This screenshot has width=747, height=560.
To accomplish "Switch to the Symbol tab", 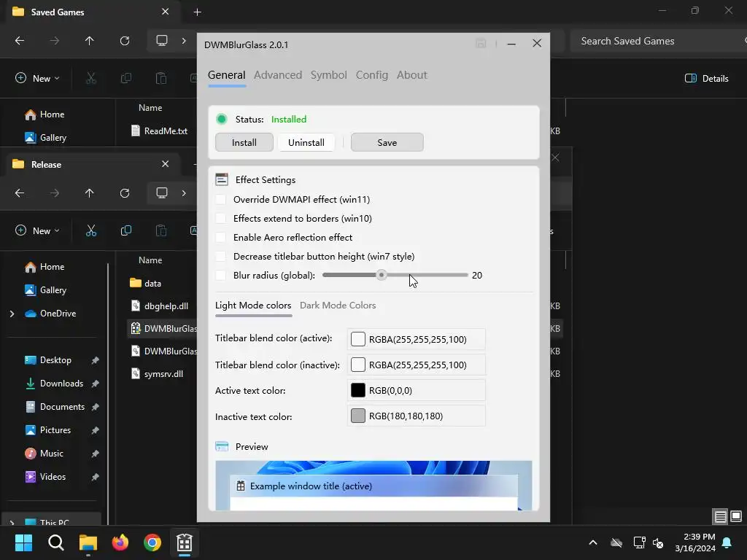I will coord(329,75).
